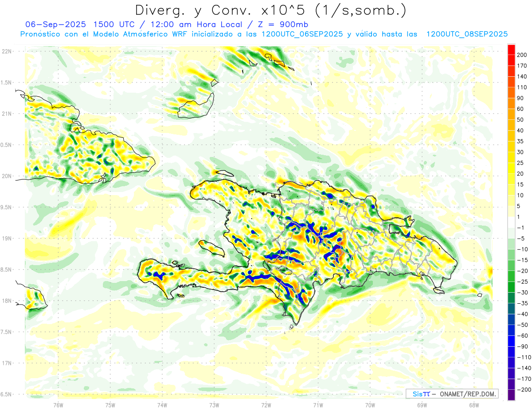Image resolution: width=532 pixels, height=411 pixels.
Task: Click the "71W" longitude label
Action: [x=318, y=405]
